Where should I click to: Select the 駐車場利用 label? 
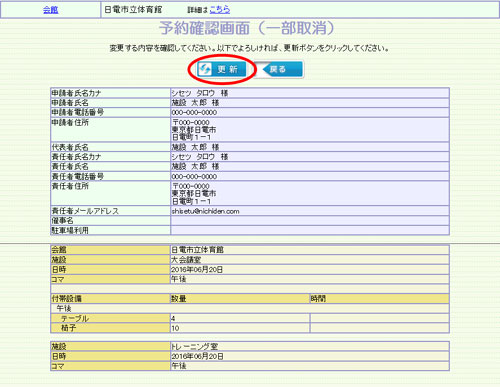click(x=70, y=230)
